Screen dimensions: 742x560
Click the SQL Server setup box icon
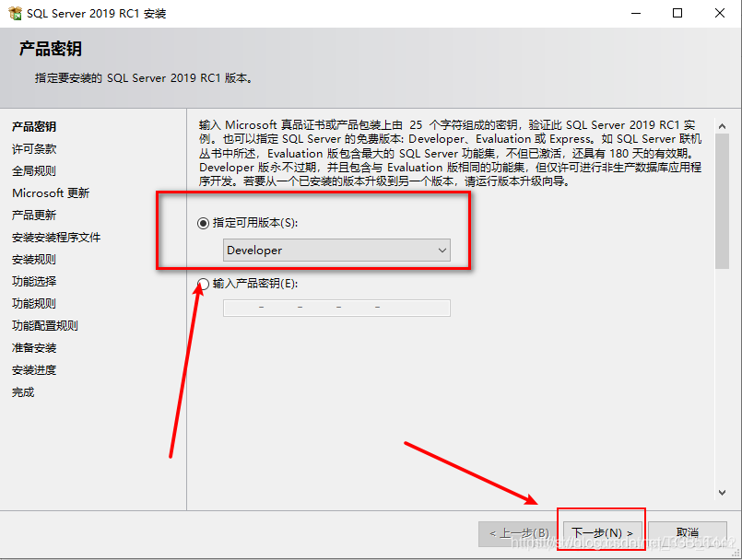(x=15, y=13)
